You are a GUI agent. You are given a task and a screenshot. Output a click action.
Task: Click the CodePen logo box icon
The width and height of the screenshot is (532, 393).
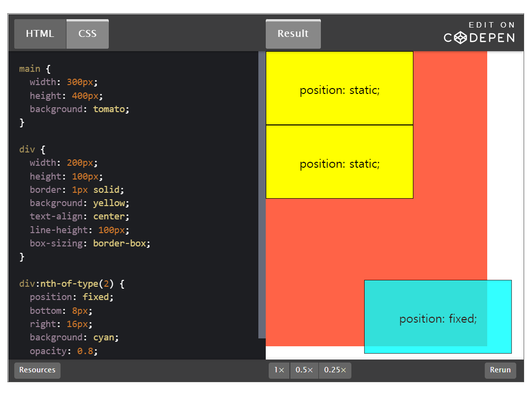(461, 38)
